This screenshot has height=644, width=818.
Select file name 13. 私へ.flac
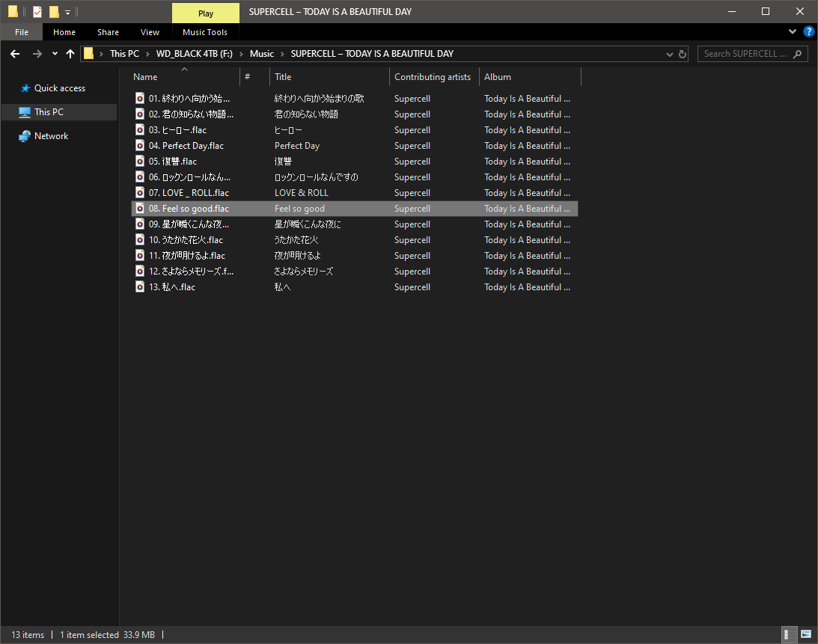tap(172, 287)
